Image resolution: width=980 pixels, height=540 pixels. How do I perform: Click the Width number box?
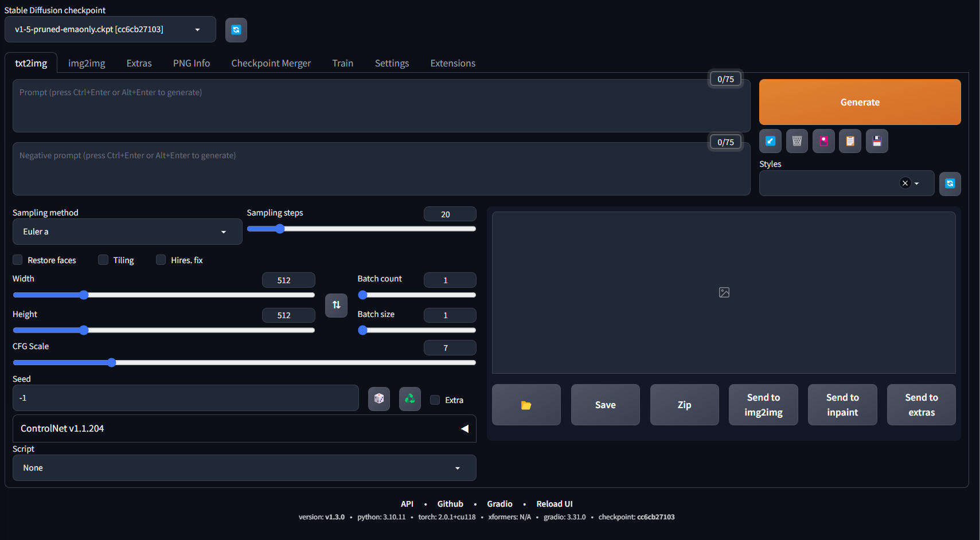288,280
